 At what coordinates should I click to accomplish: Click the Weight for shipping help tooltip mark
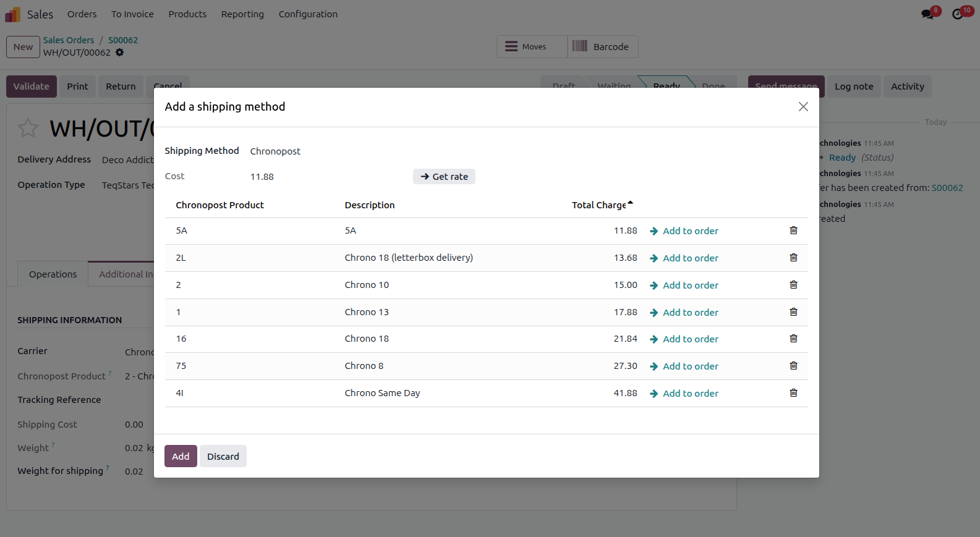pyautogui.click(x=108, y=468)
